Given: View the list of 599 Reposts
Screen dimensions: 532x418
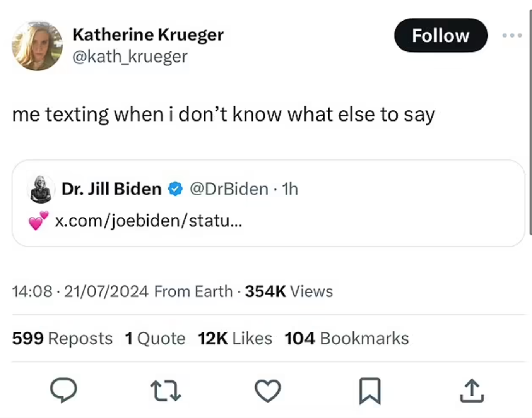Looking at the screenshot, I should [x=62, y=339].
